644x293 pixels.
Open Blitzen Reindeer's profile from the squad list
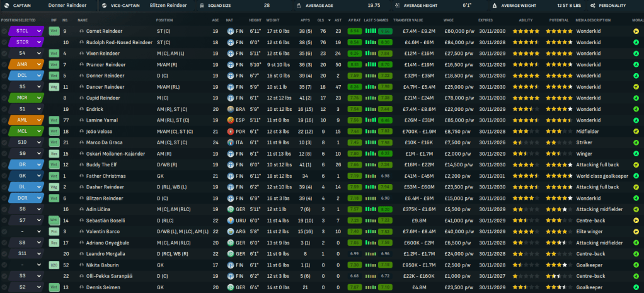105,198
